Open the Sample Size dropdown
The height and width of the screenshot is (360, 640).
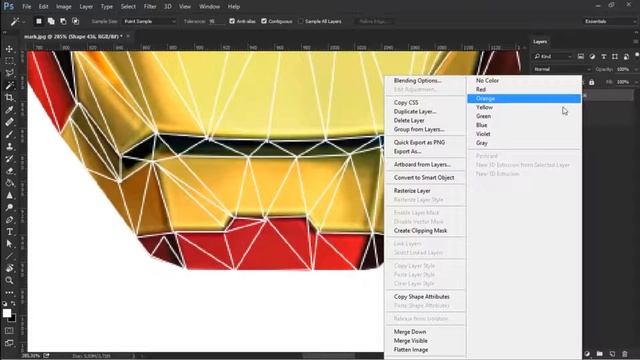(149, 21)
